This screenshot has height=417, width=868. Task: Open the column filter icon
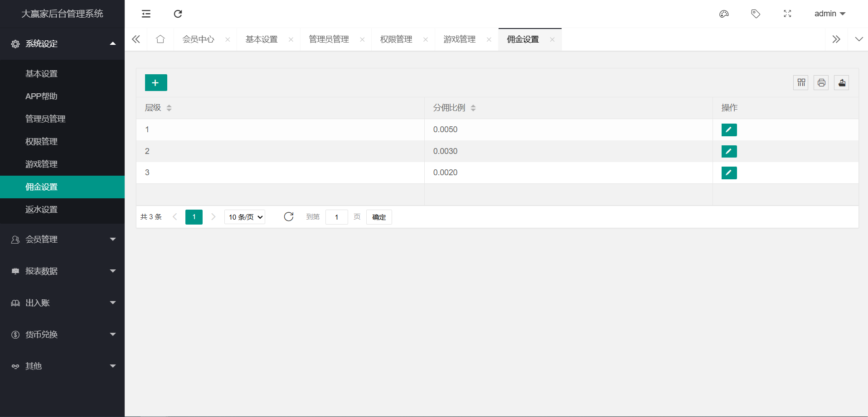(801, 83)
